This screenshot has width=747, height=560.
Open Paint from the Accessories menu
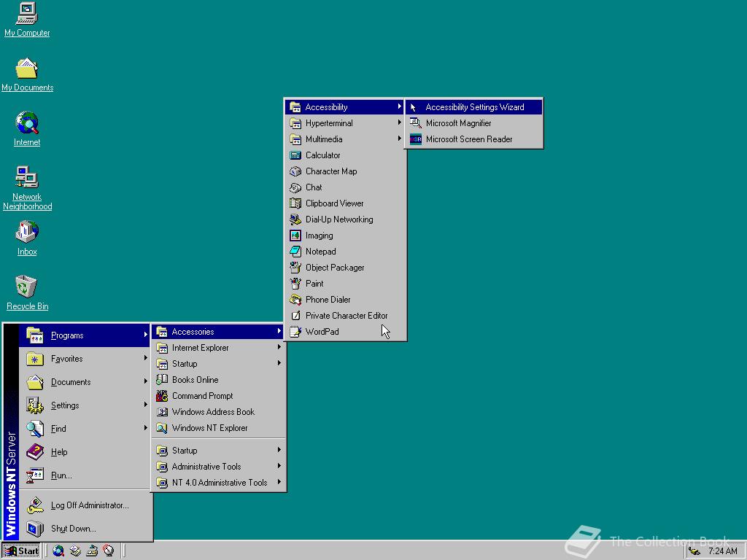[345, 284]
